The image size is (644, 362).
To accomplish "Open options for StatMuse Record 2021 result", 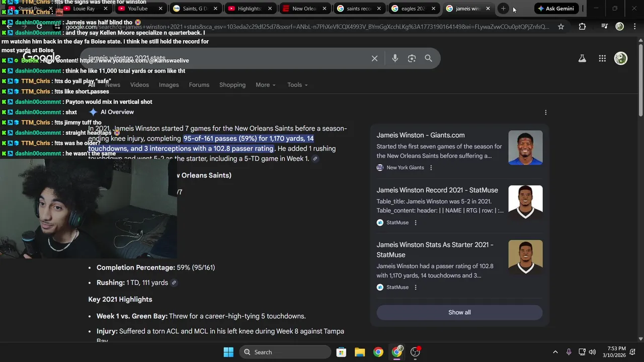I will [x=416, y=222].
